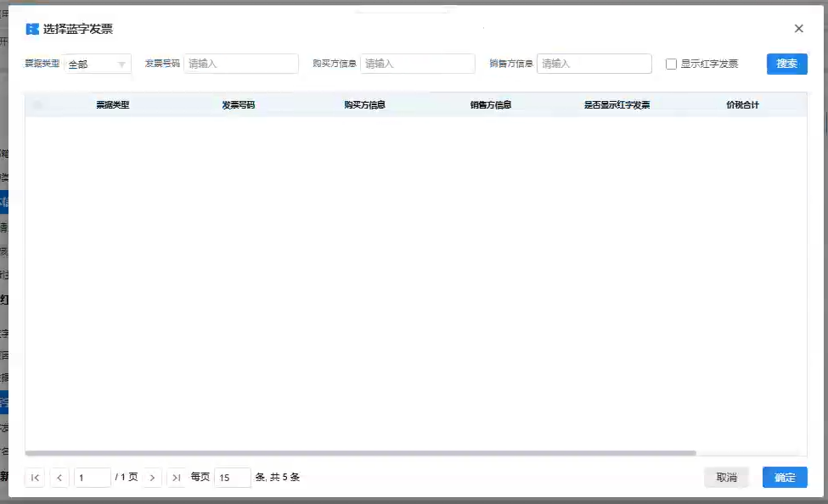Focus the 发票号码 input field
Viewport: 828px width, 504px height.
point(241,64)
